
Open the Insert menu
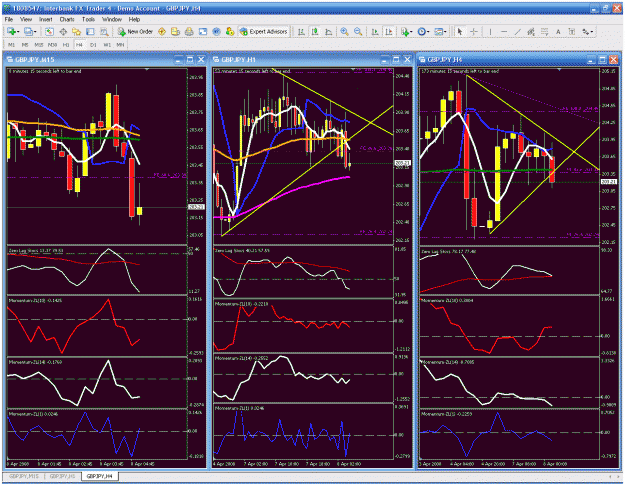point(45,19)
